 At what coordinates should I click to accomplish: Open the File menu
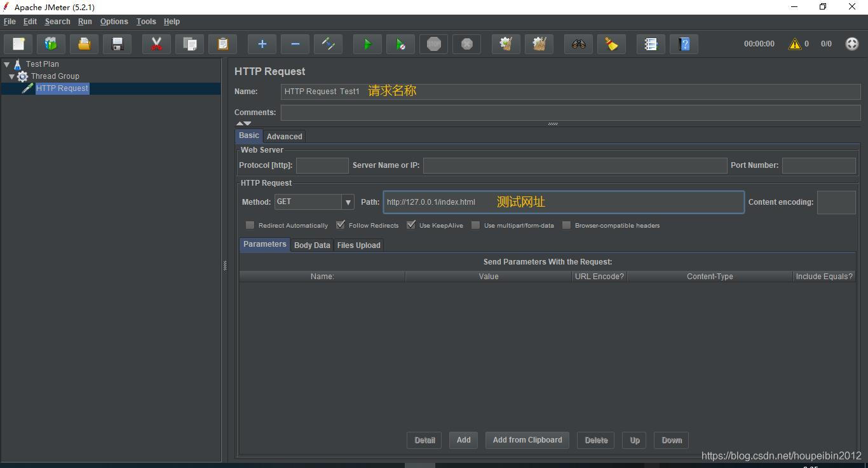[x=10, y=22]
